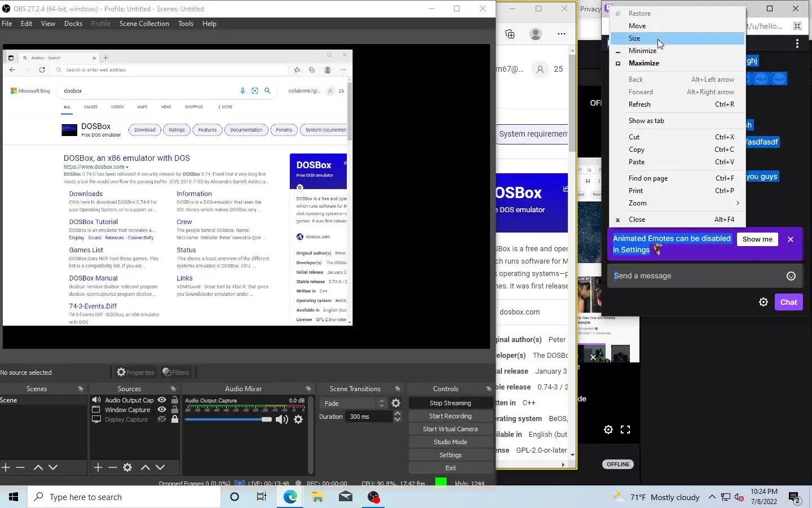
Task: Remove selected scene with minus icon
Action: coord(20,467)
